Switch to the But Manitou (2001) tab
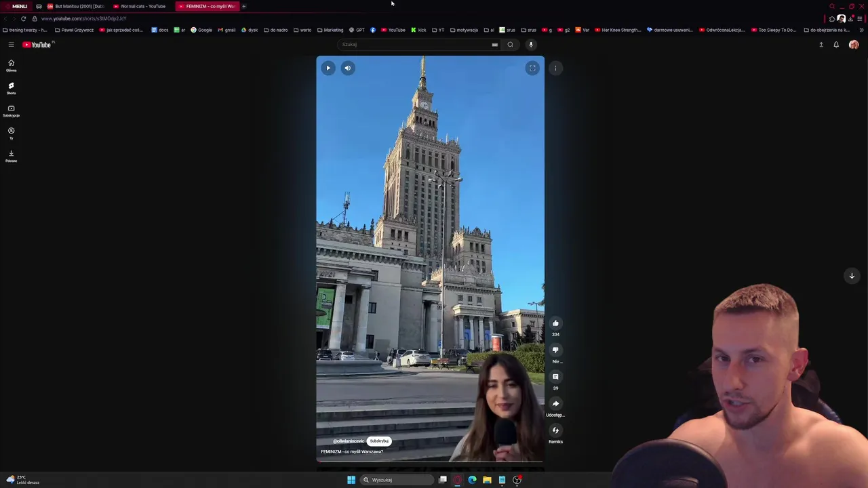This screenshot has width=868, height=488. (x=75, y=6)
